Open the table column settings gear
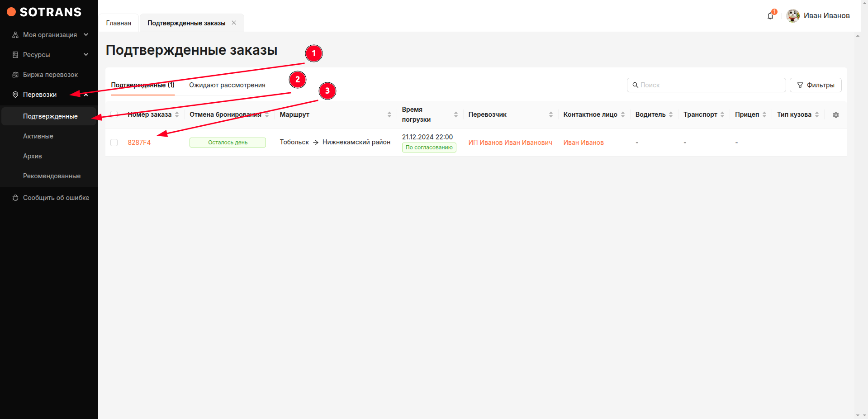The image size is (868, 419). click(x=835, y=115)
